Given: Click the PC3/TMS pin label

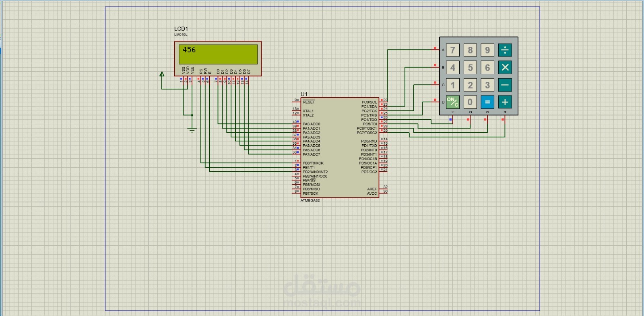Looking at the screenshot, I should click(x=369, y=115).
